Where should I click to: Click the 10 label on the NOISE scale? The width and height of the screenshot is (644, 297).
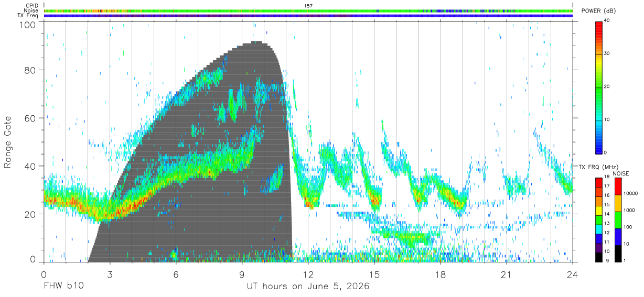point(626,244)
